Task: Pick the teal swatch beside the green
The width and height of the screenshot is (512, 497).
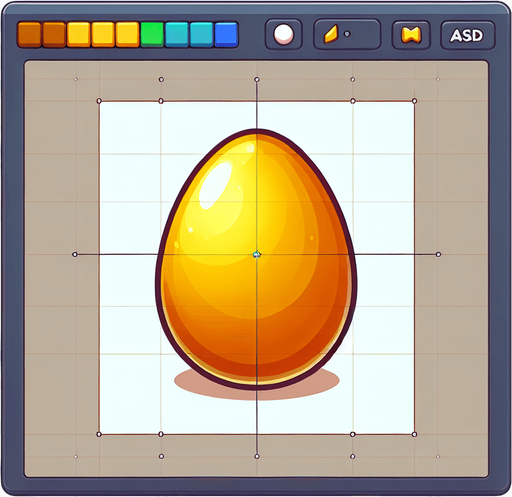Action: click(x=177, y=34)
